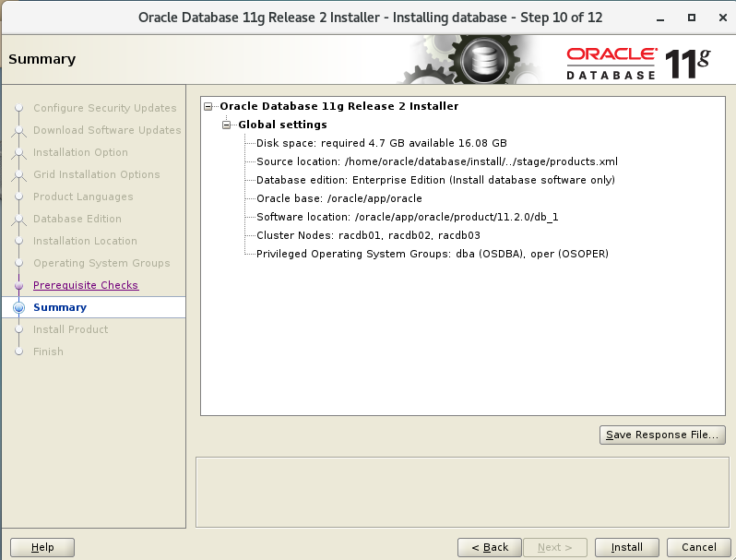Click the Prerequisite Checks step bullet icon

pos(18,285)
